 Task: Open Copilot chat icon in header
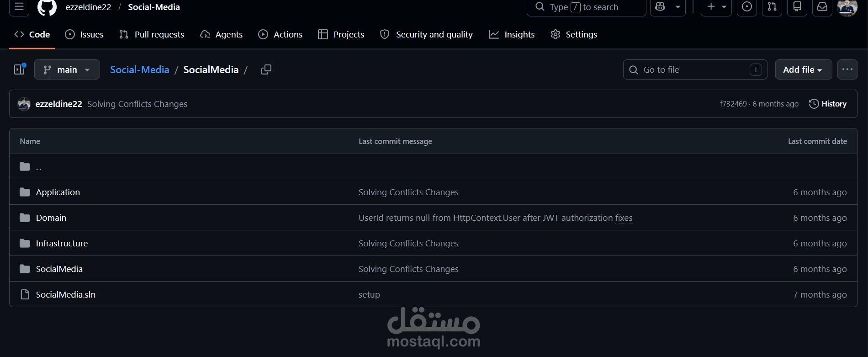tap(660, 7)
